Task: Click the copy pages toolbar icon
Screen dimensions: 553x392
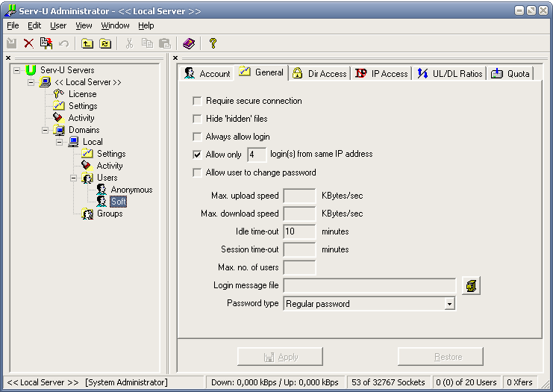Action: click(x=147, y=43)
